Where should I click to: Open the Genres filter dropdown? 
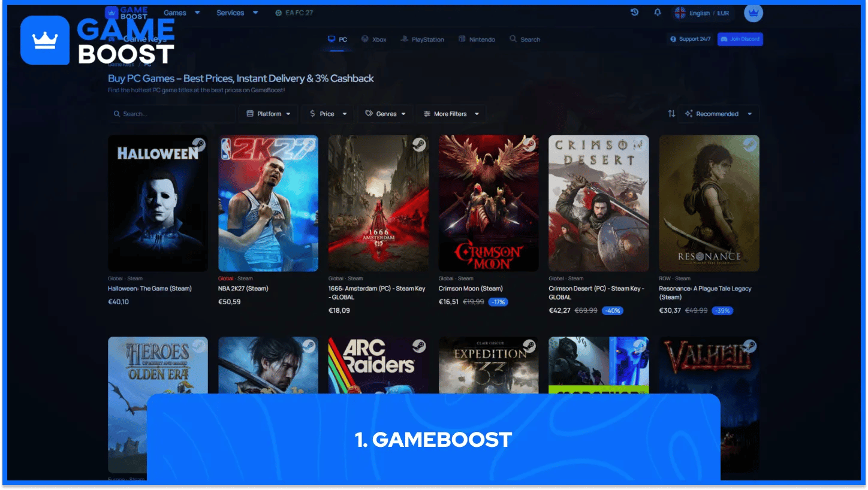tap(385, 114)
